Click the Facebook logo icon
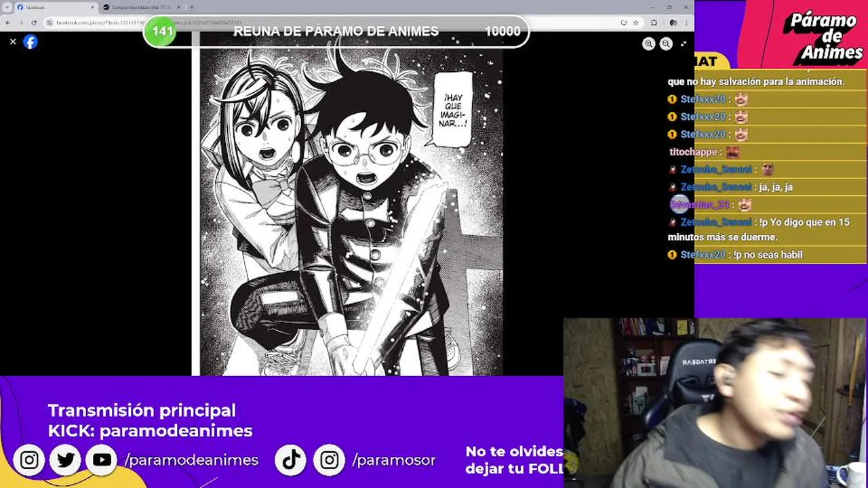 31,41
